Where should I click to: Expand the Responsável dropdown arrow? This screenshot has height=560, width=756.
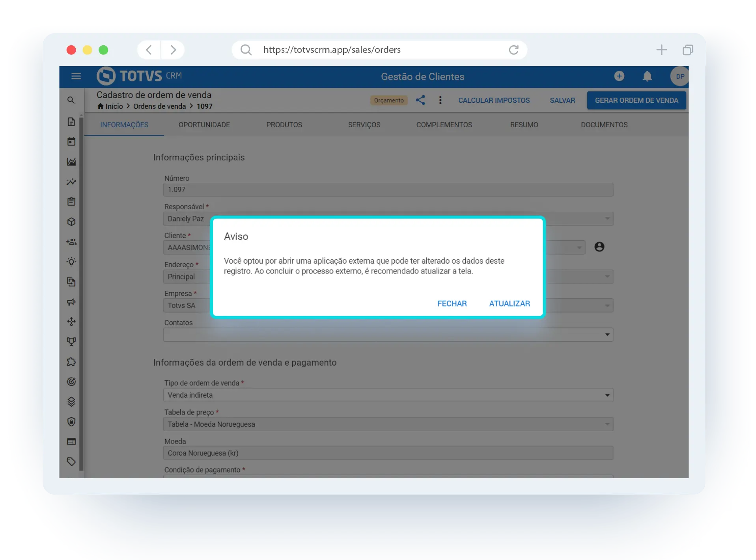[x=607, y=218]
